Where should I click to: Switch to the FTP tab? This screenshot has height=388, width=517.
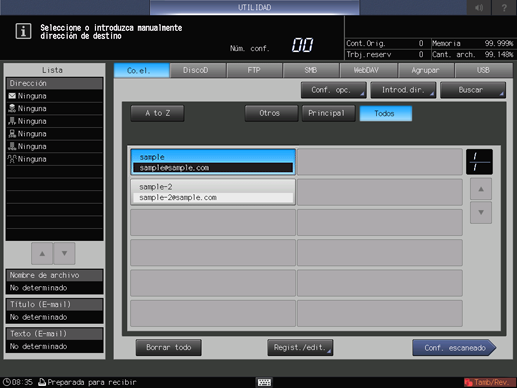254,71
